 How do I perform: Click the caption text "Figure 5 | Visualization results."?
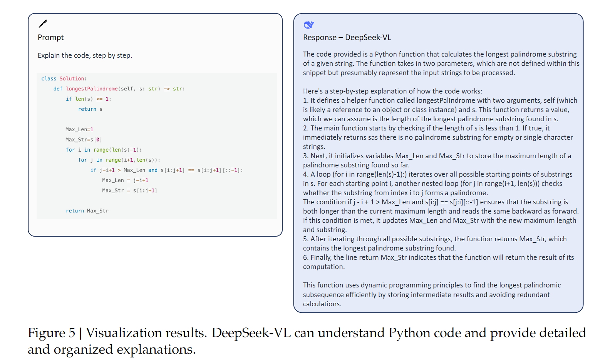click(117, 333)
